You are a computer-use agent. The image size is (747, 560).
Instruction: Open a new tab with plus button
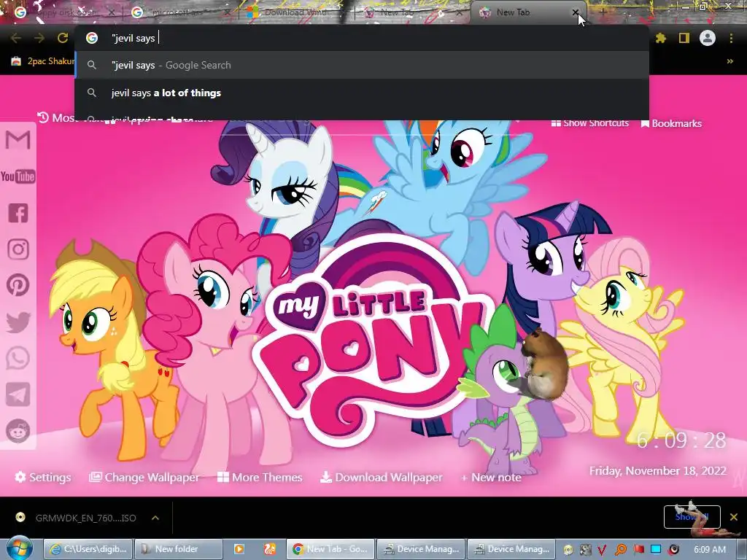(603, 12)
